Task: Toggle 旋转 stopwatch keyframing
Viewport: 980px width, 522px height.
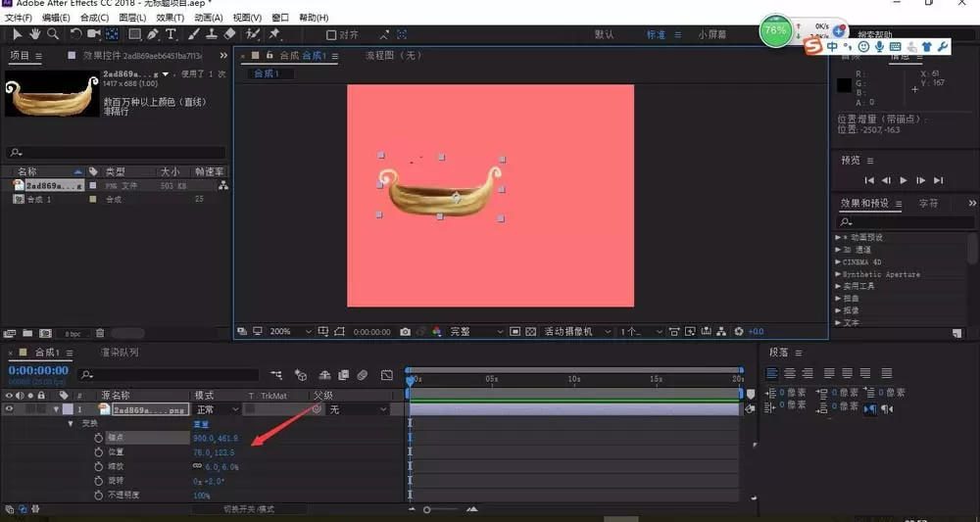Action: tap(98, 481)
